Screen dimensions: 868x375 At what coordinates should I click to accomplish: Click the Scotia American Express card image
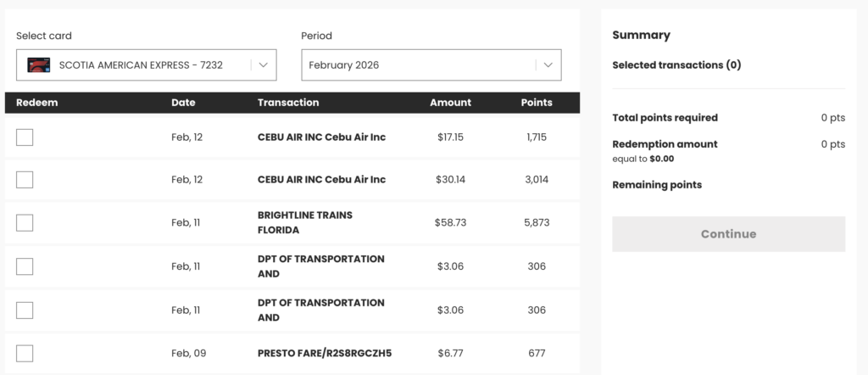(x=39, y=64)
